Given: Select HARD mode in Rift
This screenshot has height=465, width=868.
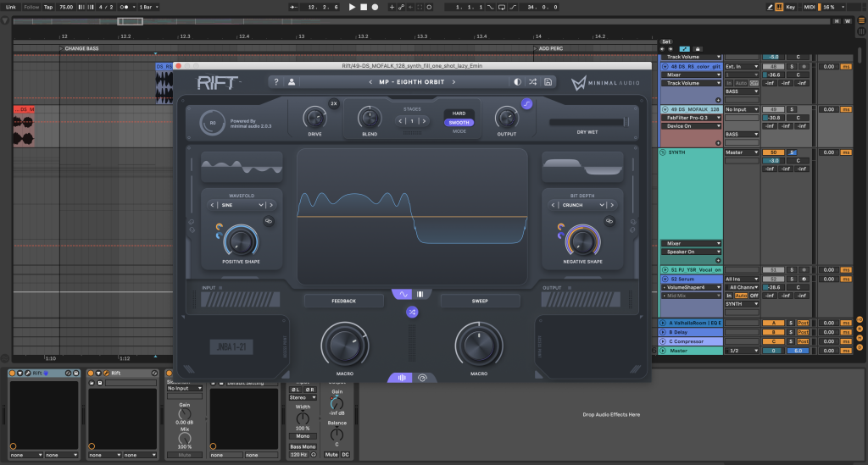Looking at the screenshot, I should tap(459, 113).
